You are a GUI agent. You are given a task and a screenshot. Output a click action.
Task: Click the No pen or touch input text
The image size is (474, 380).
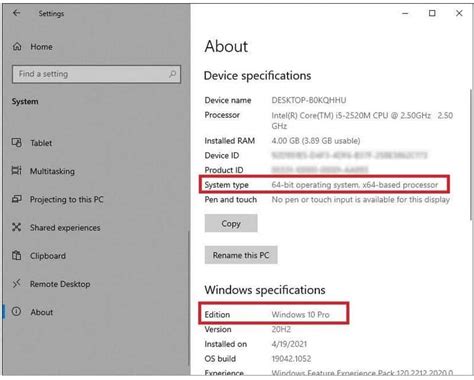[361, 199]
